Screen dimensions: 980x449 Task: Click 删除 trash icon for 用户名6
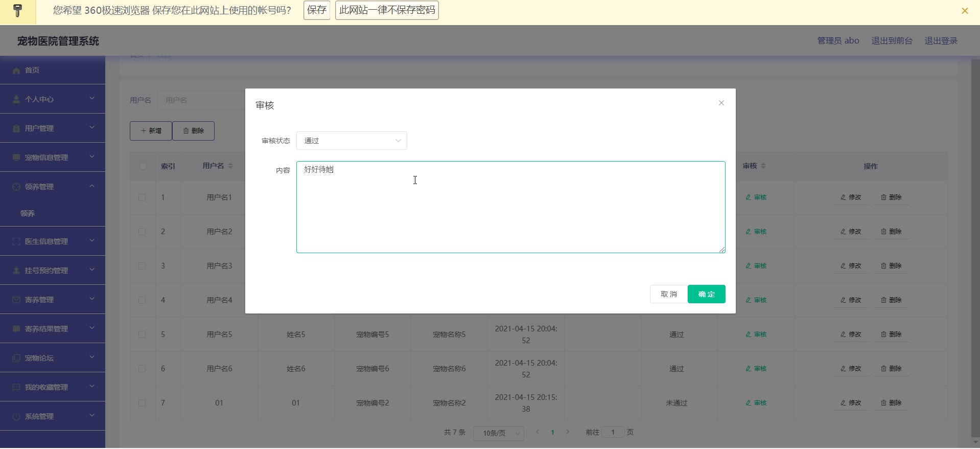pyautogui.click(x=883, y=369)
